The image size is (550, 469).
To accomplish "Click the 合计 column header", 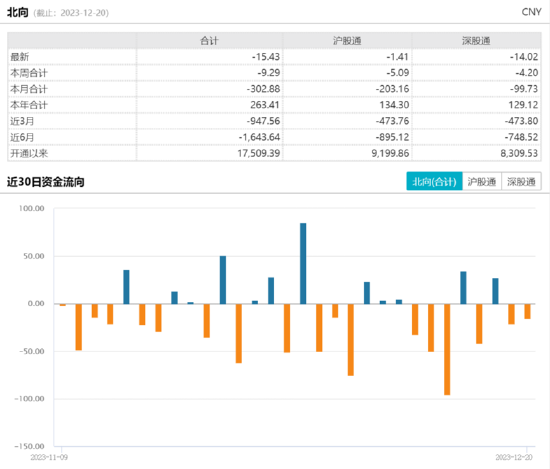I will (x=209, y=41).
